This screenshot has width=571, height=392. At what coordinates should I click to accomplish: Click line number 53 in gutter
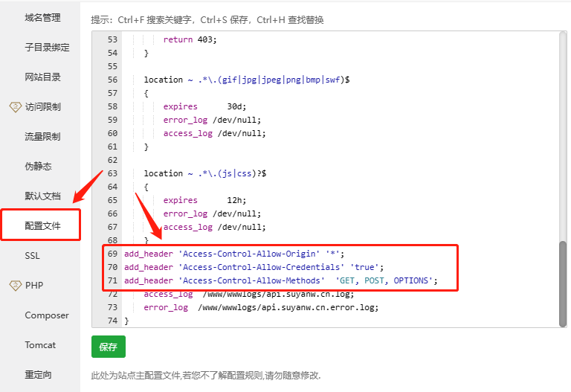click(x=112, y=39)
